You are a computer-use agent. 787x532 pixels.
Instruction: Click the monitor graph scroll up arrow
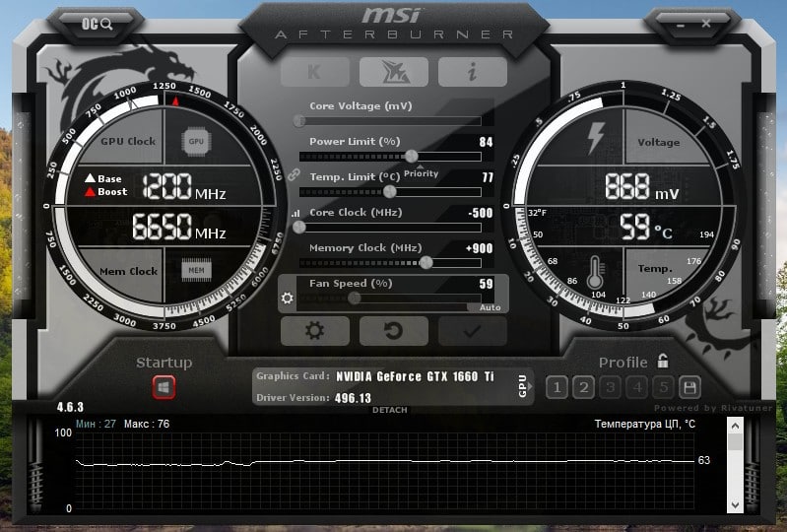point(735,427)
